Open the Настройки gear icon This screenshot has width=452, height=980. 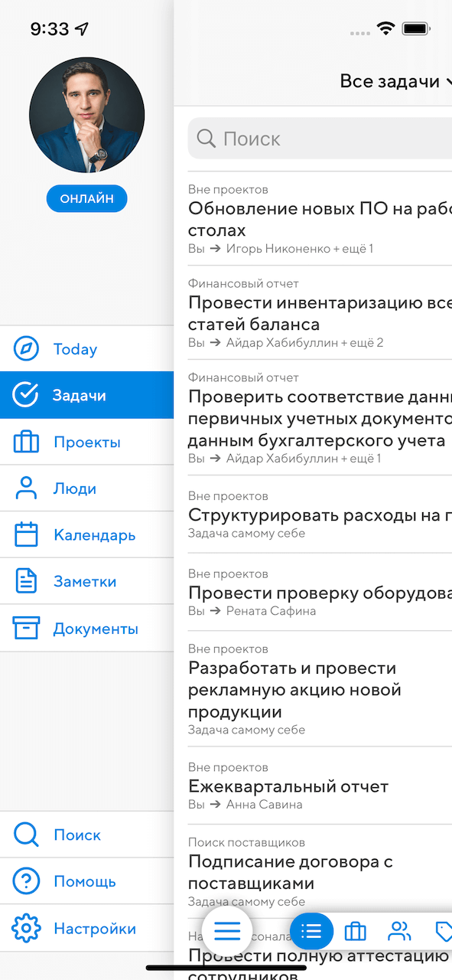point(26,928)
